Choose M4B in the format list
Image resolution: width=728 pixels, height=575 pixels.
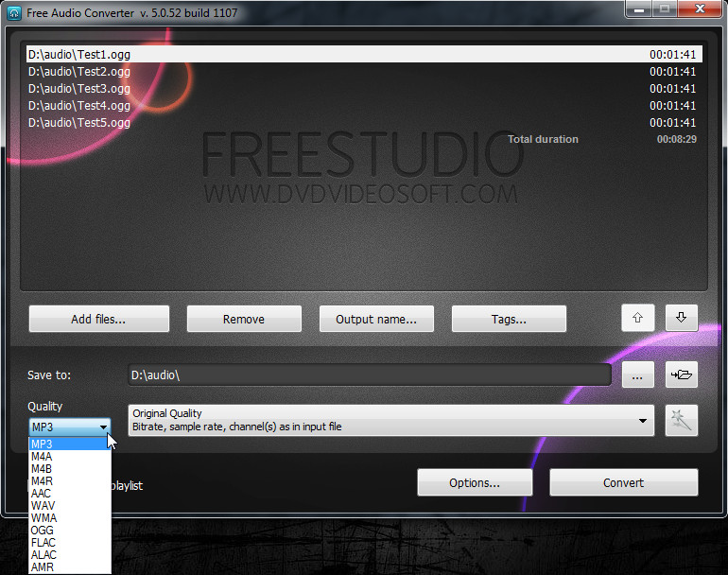[x=70, y=469]
